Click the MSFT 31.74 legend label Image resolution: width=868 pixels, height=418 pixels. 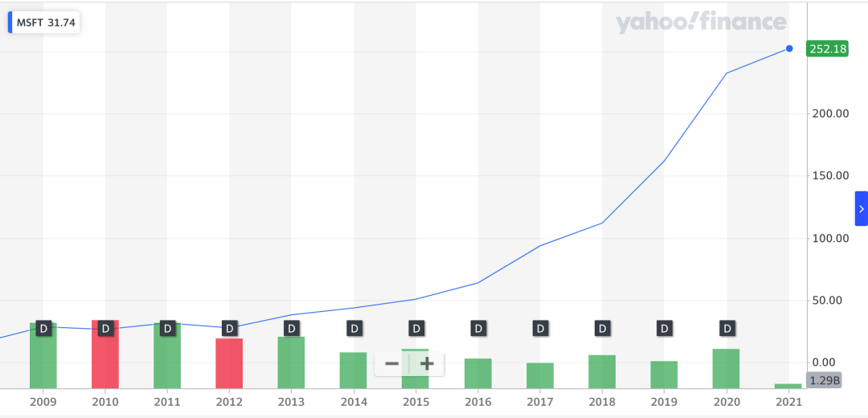45,23
